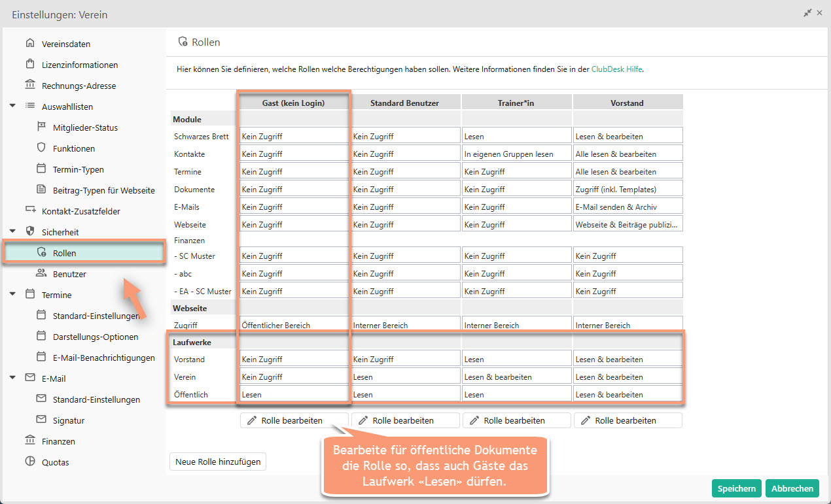Click the Funktionen shield icon
The height and width of the screenshot is (504, 831).
coord(41,148)
